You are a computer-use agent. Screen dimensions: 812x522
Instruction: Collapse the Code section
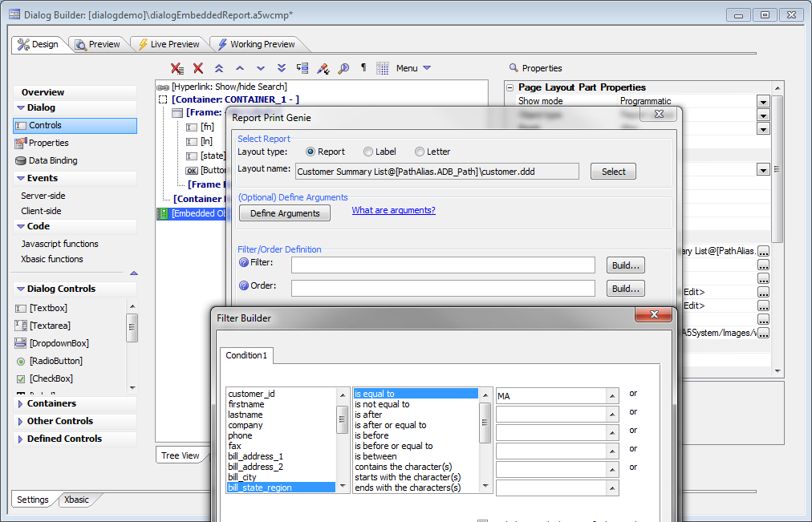[21, 226]
